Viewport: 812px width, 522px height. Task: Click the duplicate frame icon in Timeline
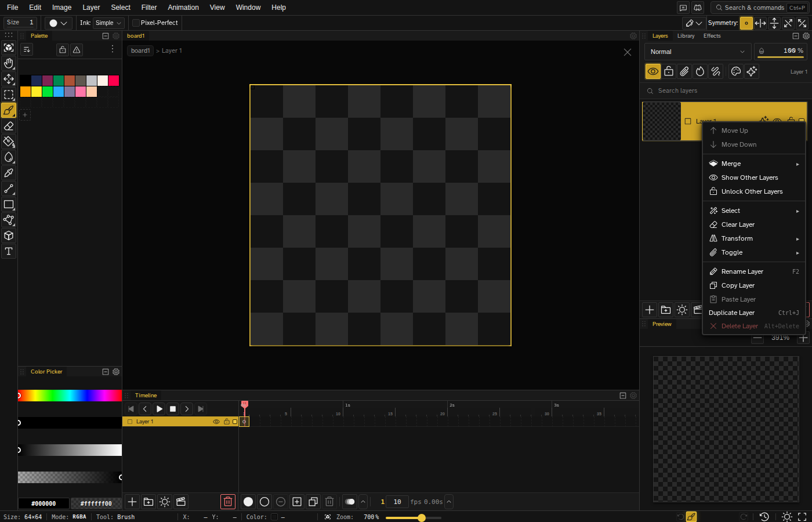[x=313, y=502]
